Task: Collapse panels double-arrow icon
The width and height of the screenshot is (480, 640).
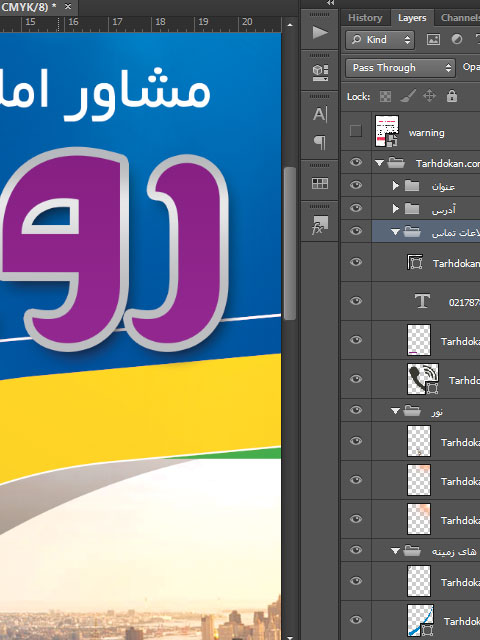Action: (331, 3)
